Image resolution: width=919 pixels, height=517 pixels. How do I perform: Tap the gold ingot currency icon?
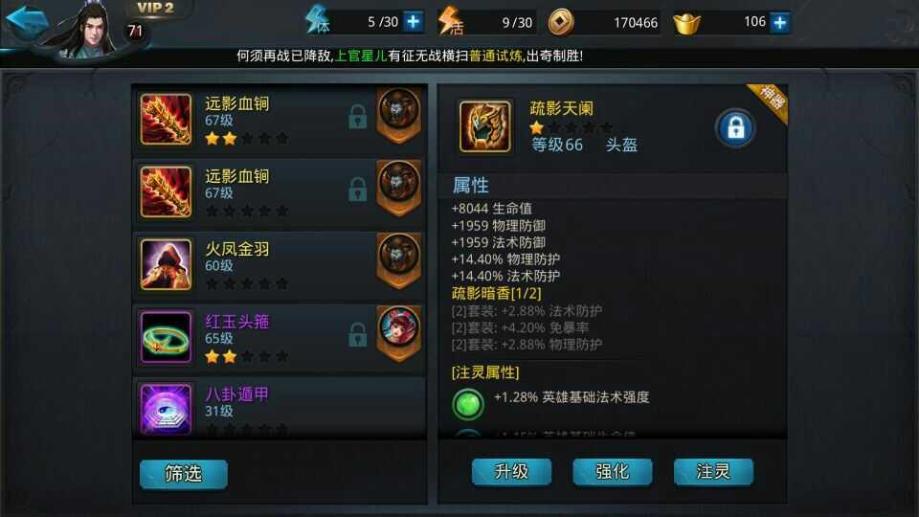[686, 24]
